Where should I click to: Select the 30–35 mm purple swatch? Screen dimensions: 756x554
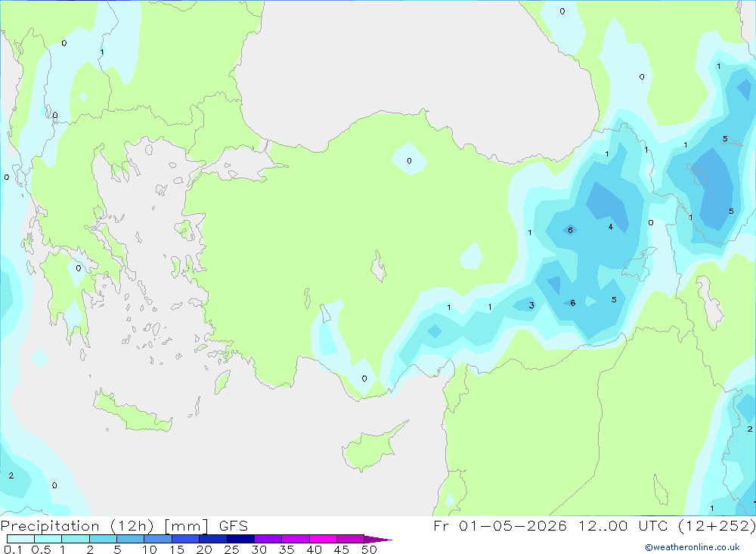click(x=268, y=539)
